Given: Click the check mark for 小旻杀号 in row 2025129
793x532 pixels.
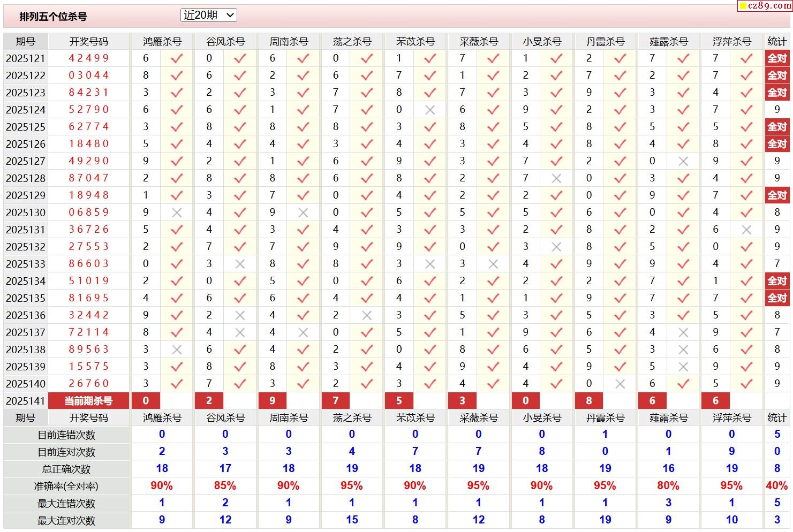Looking at the screenshot, I should pyautogui.click(x=556, y=195).
